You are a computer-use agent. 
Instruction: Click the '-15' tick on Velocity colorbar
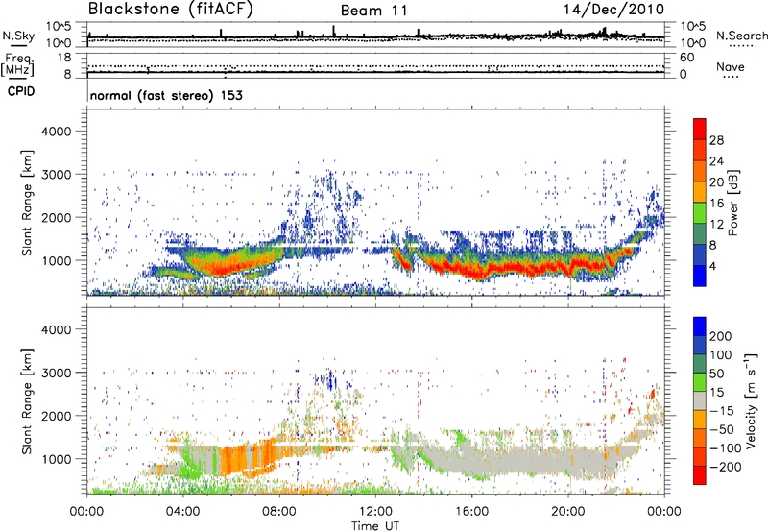(722, 410)
